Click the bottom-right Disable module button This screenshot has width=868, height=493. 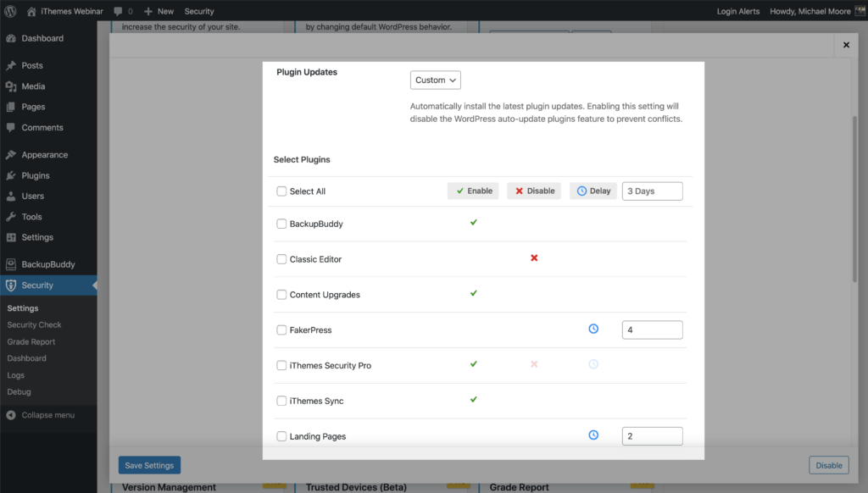click(x=829, y=465)
